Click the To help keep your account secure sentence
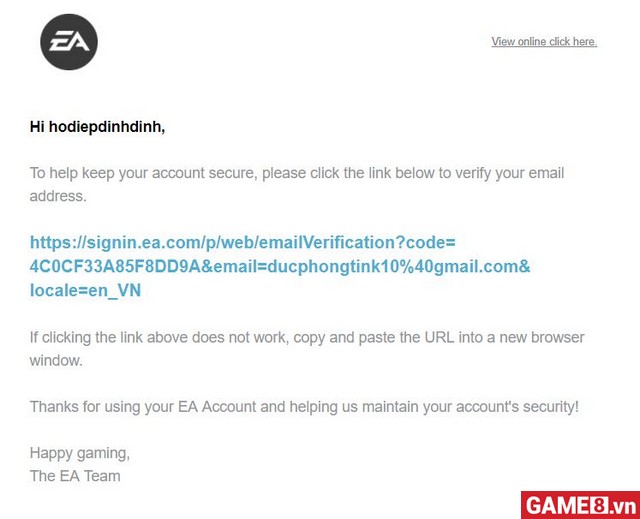 pos(297,184)
